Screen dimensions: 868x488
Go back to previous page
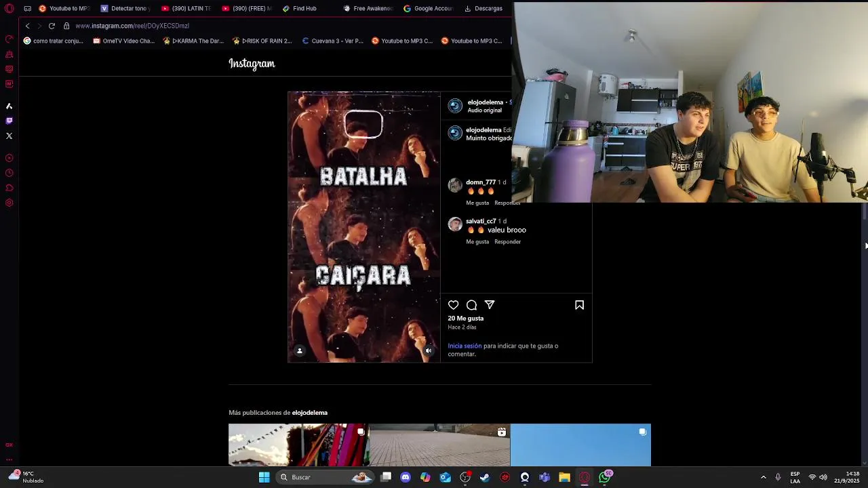(27, 26)
